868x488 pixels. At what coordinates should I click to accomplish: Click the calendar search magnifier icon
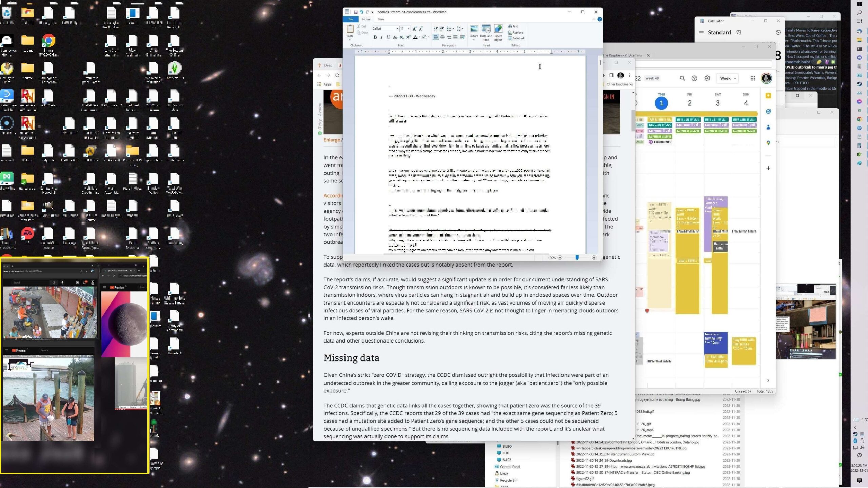pyautogui.click(x=682, y=78)
